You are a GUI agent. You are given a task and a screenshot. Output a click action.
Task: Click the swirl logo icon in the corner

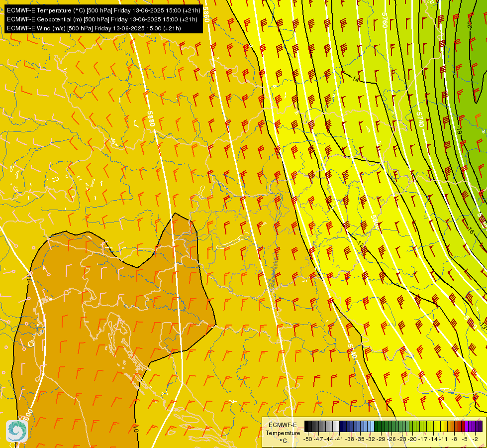click(17, 431)
